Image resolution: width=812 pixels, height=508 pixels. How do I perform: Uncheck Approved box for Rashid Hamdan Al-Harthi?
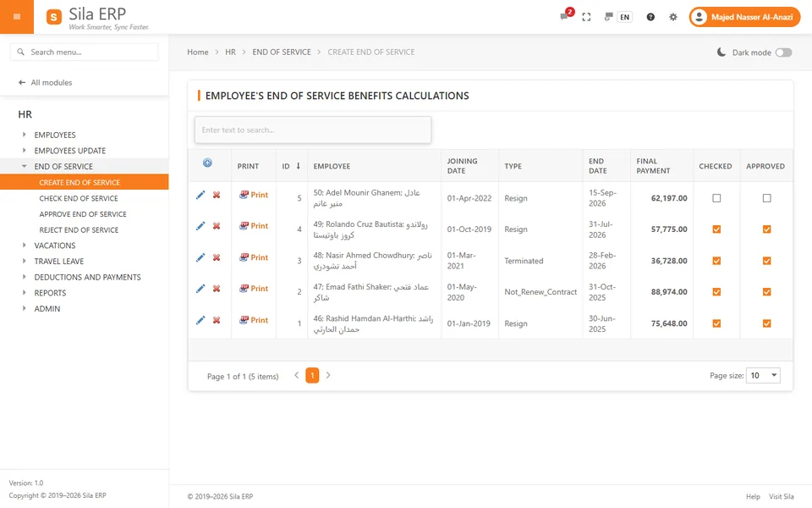766,323
